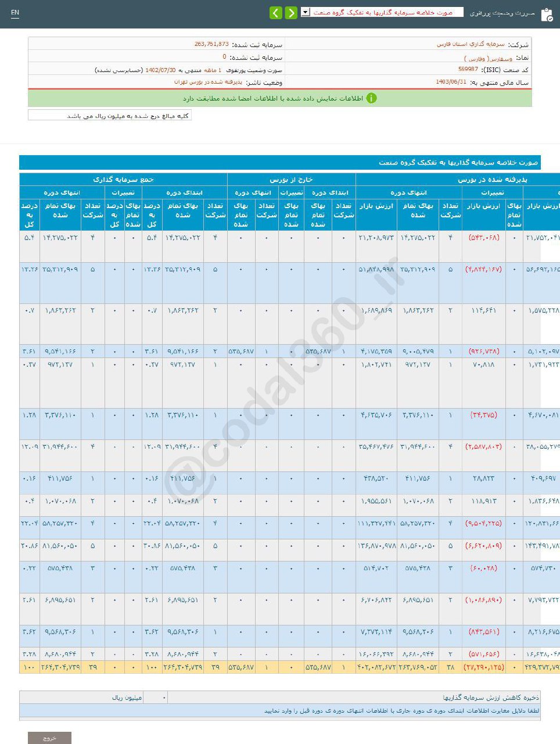
Task: Switch language using the EN link
Action: click(x=15, y=12)
